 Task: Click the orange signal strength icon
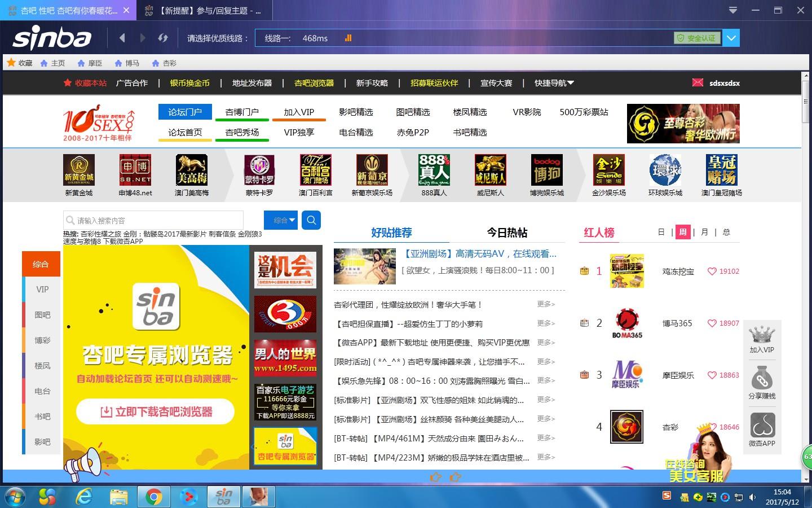click(x=348, y=38)
